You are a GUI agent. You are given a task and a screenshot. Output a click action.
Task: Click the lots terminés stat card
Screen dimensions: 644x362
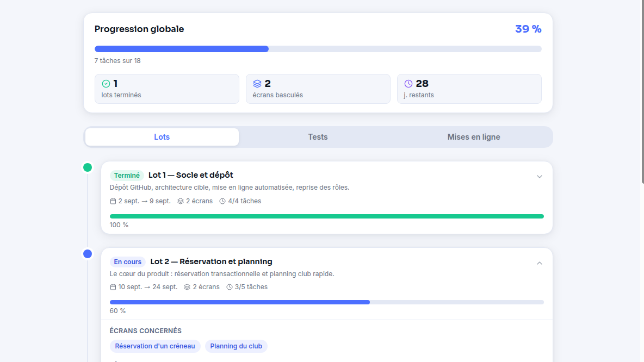(x=167, y=89)
